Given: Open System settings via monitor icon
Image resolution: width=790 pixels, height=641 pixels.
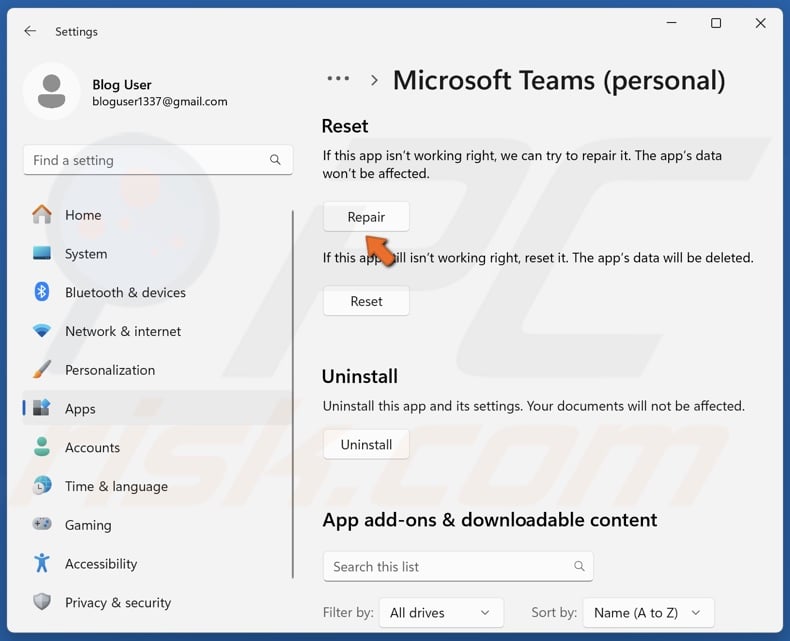Looking at the screenshot, I should (x=42, y=254).
